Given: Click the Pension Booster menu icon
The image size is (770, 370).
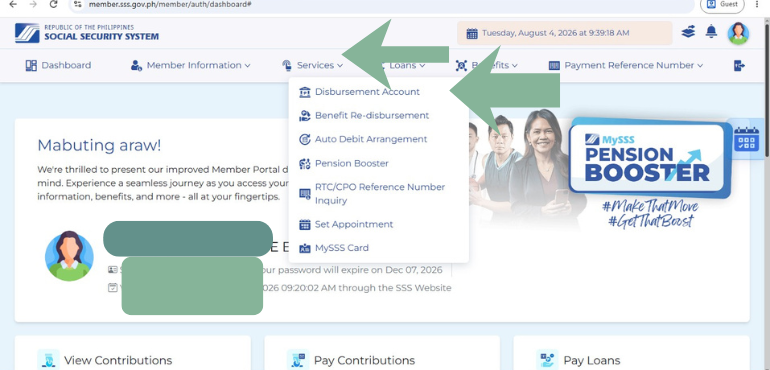Looking at the screenshot, I should [305, 164].
